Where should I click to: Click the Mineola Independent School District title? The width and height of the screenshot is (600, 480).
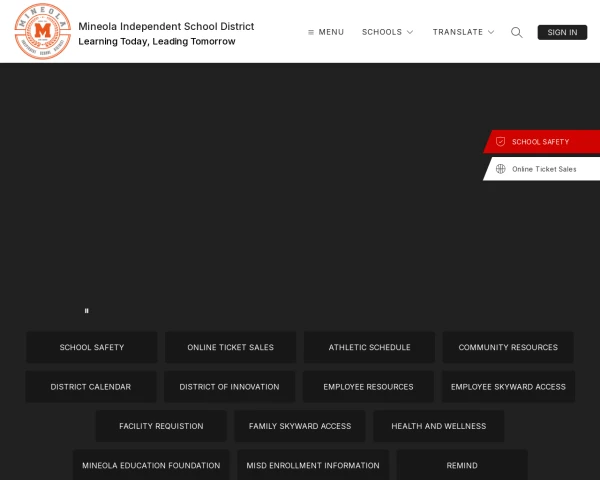166,26
